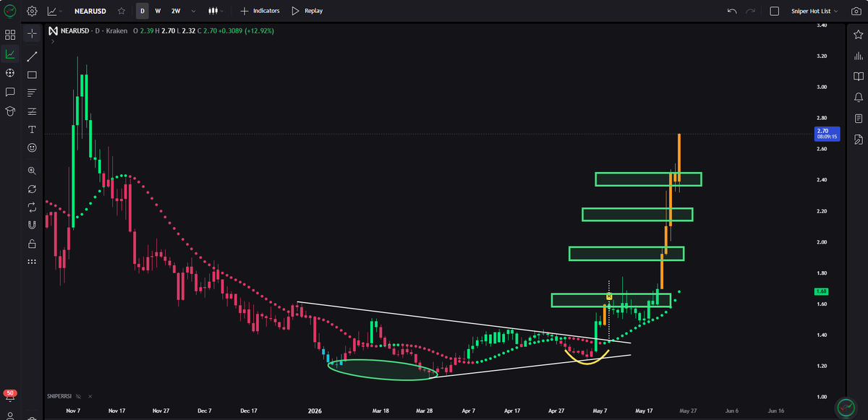Viewport: 868px width, 420px height.
Task: Click the red 50 notifications badge
Action: click(x=10, y=393)
